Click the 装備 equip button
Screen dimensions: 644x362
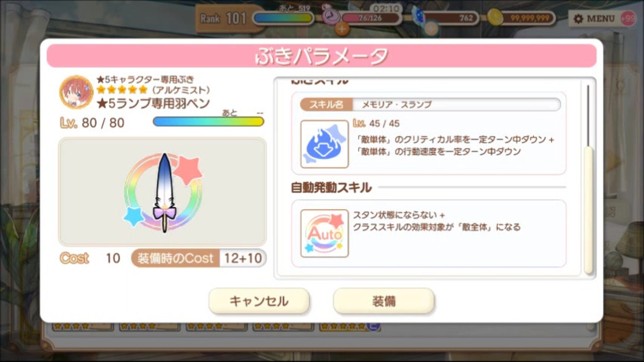tap(384, 301)
